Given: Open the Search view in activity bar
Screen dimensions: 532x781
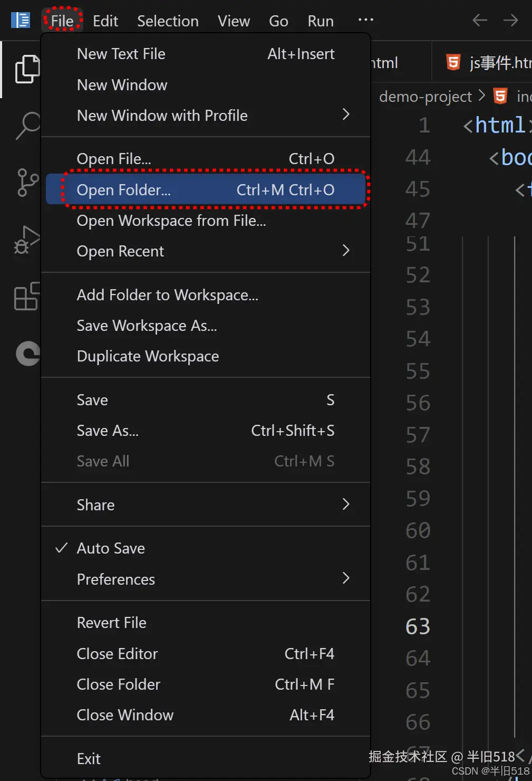Looking at the screenshot, I should point(27,125).
